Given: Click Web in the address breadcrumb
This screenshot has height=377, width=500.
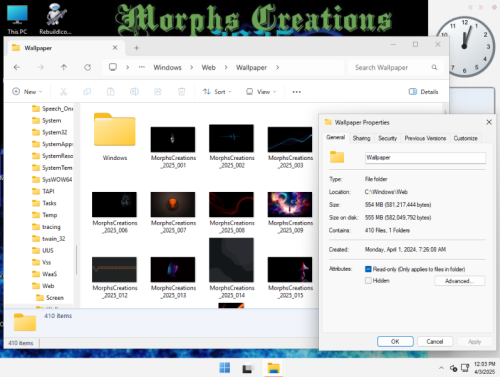Looking at the screenshot, I should coord(209,68).
